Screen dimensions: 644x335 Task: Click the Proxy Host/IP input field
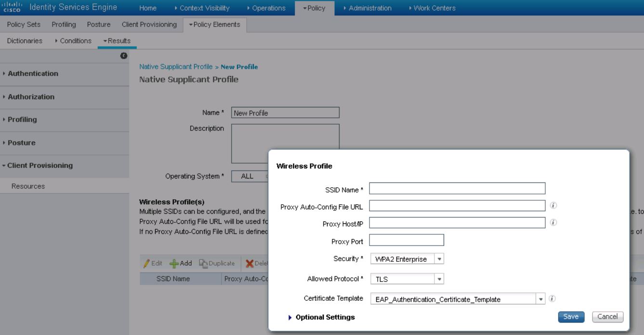457,223
